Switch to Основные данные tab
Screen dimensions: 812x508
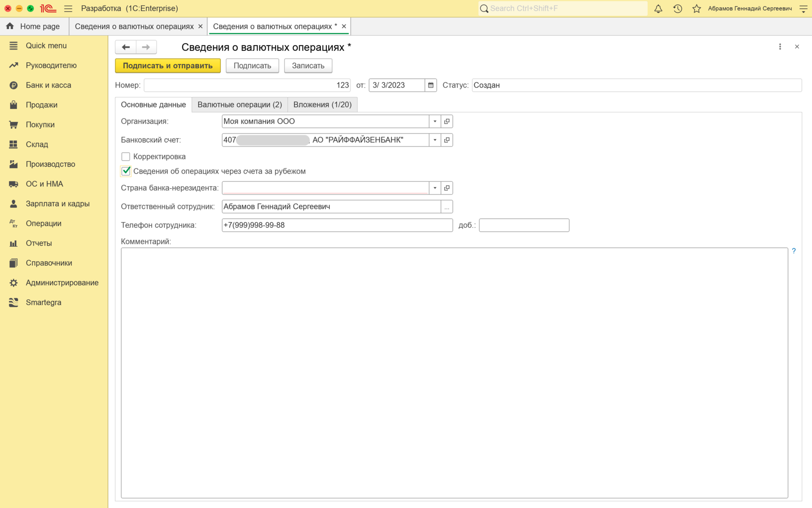click(153, 105)
